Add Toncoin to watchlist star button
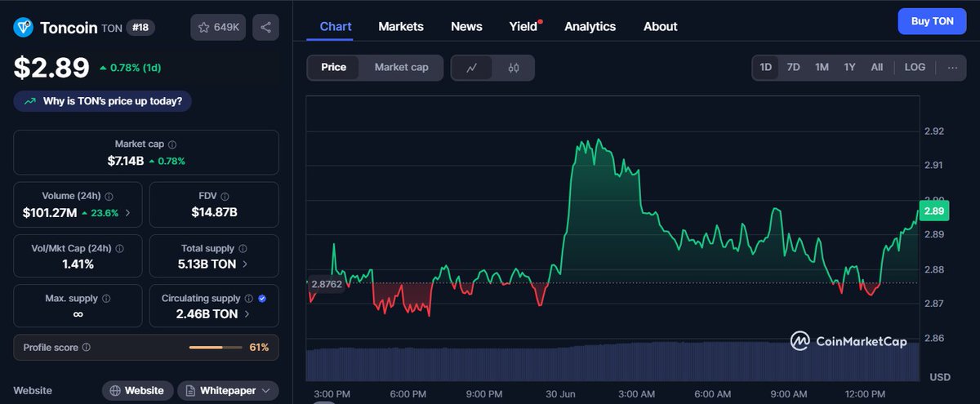The width and height of the screenshot is (980, 404). (218, 27)
